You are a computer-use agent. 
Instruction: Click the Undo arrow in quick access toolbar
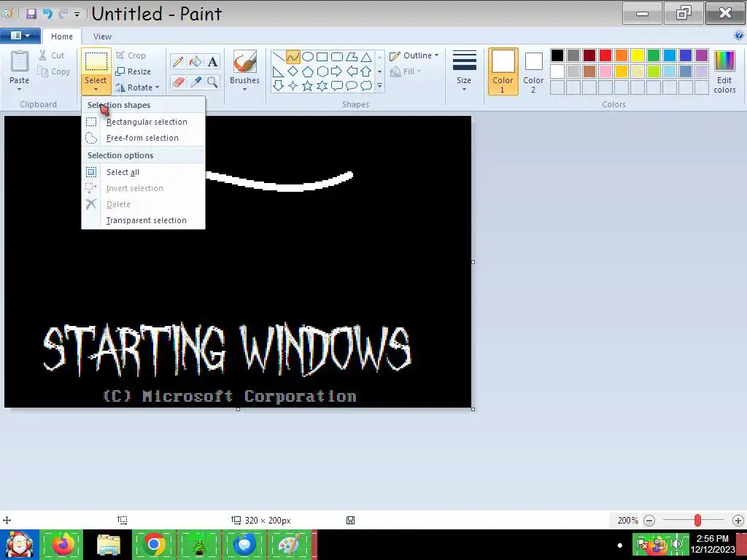click(x=47, y=13)
